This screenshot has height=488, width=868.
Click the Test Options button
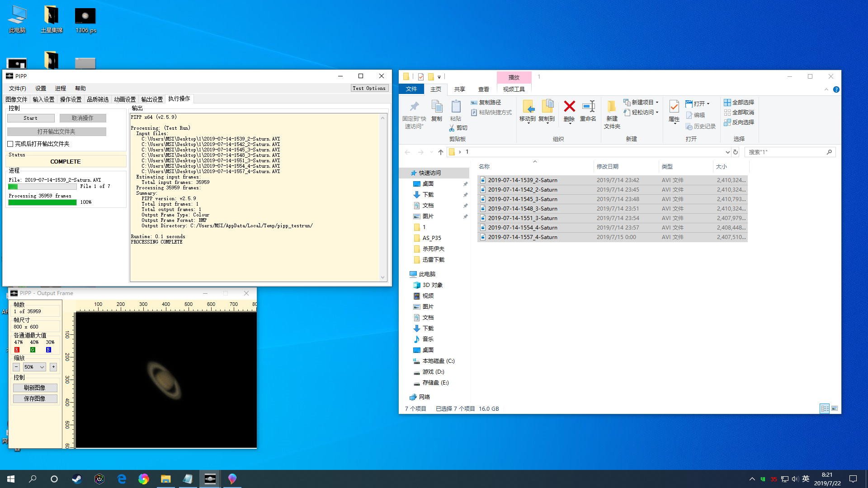coord(369,89)
